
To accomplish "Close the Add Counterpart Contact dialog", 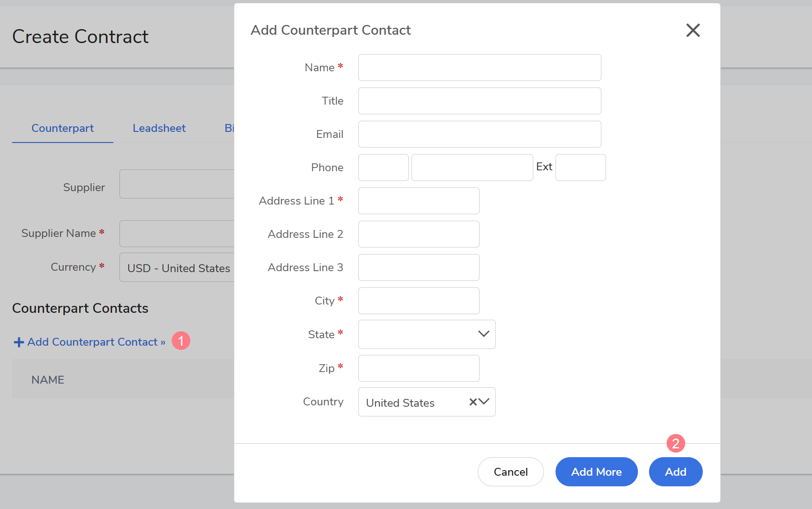I will click(693, 30).
